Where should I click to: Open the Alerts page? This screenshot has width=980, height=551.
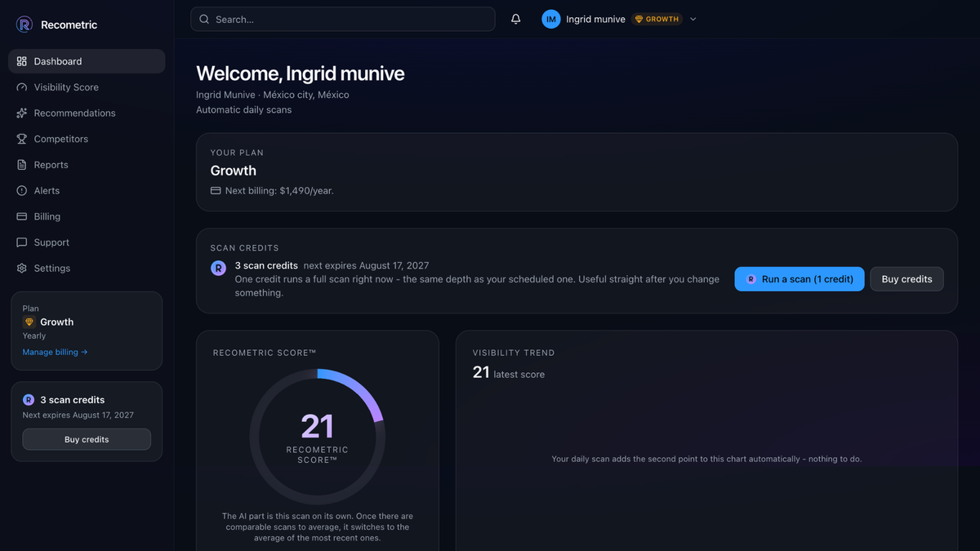[87, 190]
